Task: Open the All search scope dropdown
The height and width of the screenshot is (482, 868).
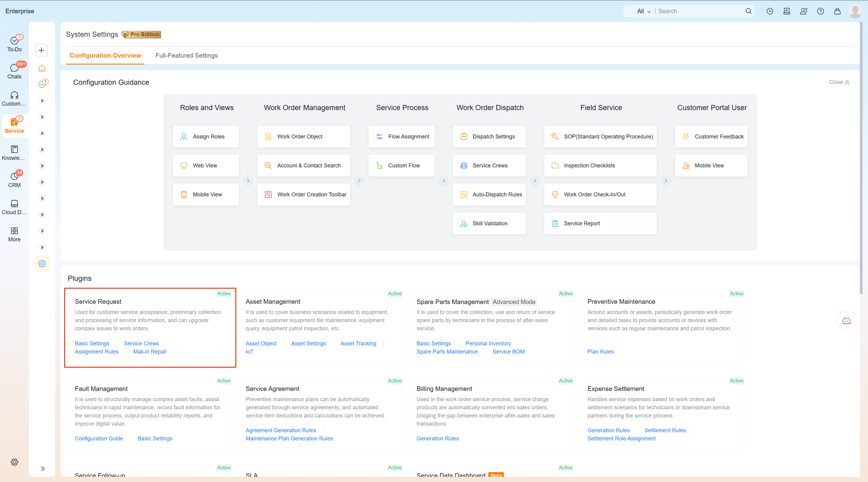Action: pyautogui.click(x=643, y=11)
